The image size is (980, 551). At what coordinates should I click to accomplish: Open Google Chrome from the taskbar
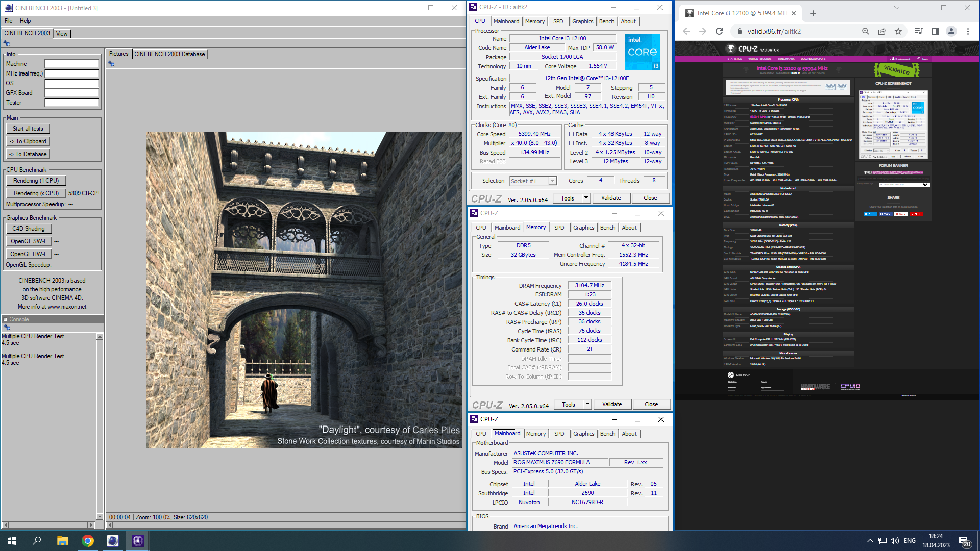pyautogui.click(x=88, y=541)
